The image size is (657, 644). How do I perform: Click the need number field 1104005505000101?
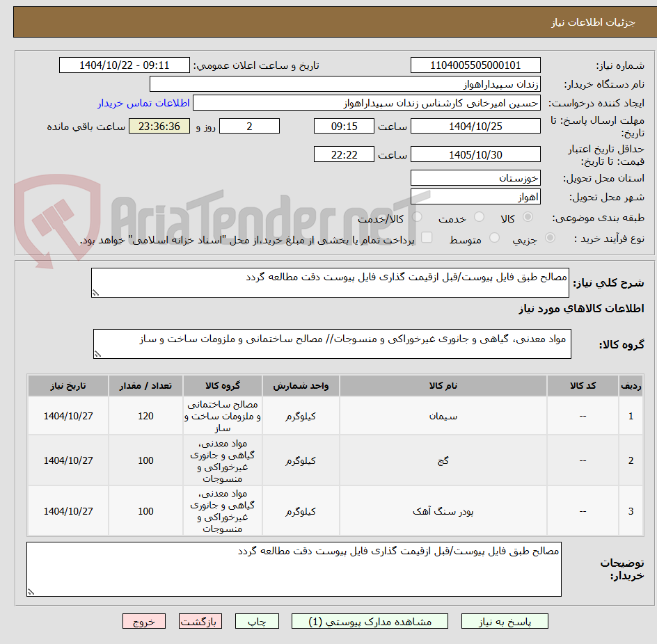tap(475, 65)
